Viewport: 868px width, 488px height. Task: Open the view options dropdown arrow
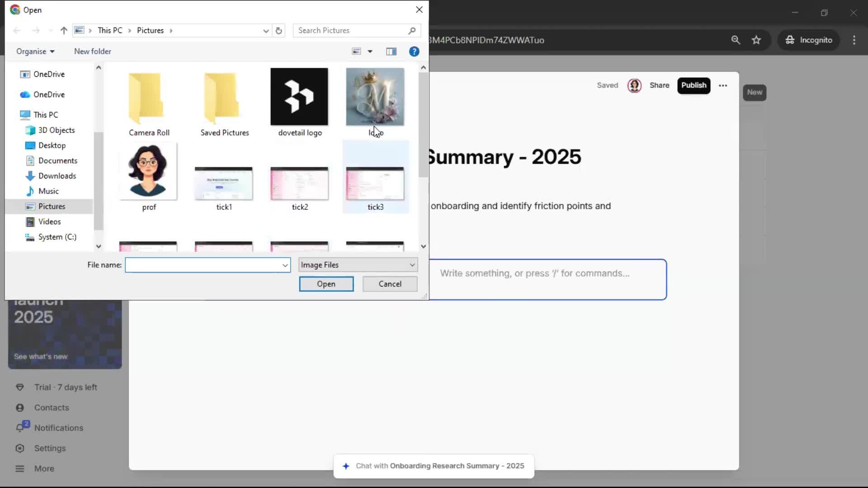tap(370, 52)
